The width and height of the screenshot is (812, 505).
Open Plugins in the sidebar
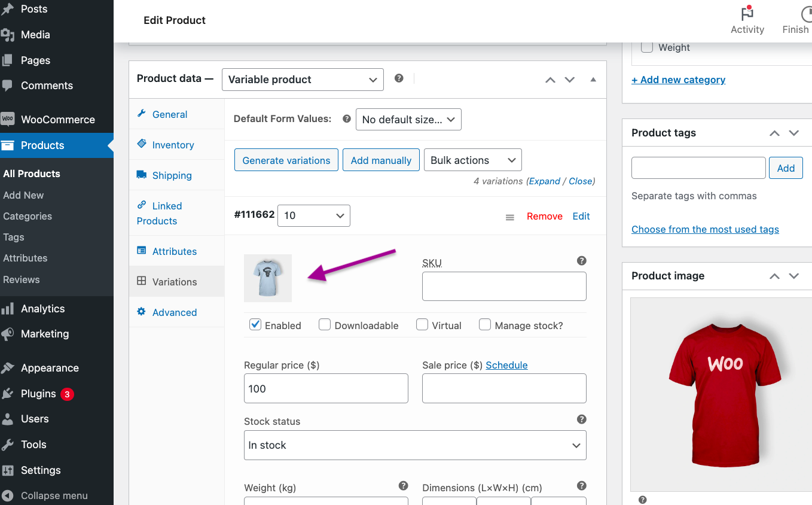38,394
